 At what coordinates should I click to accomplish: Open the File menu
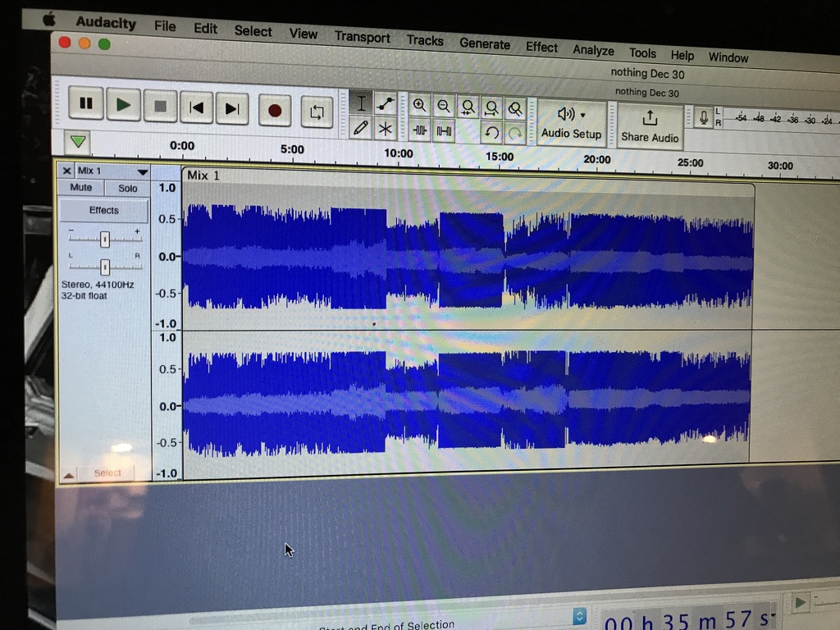[x=165, y=25]
